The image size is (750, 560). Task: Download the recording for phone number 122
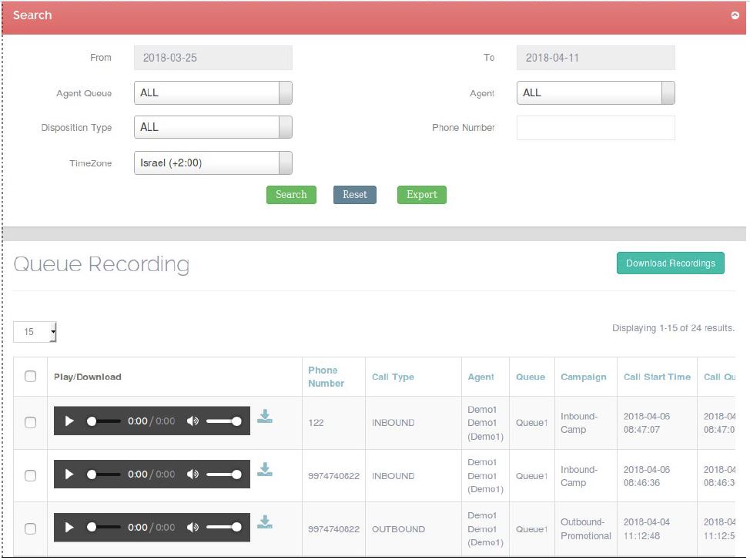click(x=265, y=417)
